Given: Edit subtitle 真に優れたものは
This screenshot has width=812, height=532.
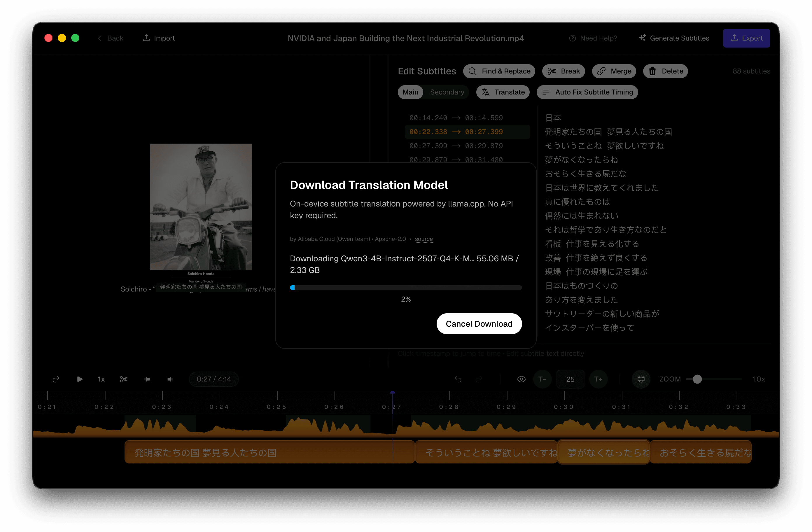Looking at the screenshot, I should (x=577, y=202).
